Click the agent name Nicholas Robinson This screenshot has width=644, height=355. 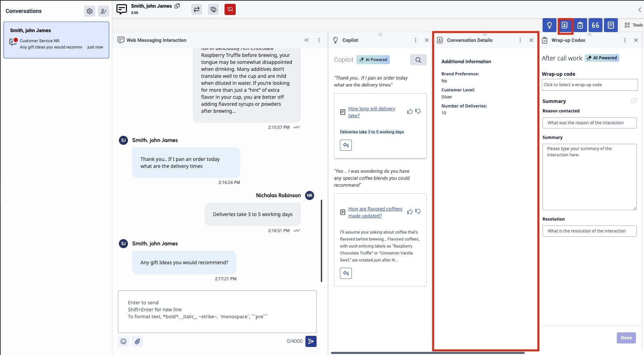coord(278,195)
